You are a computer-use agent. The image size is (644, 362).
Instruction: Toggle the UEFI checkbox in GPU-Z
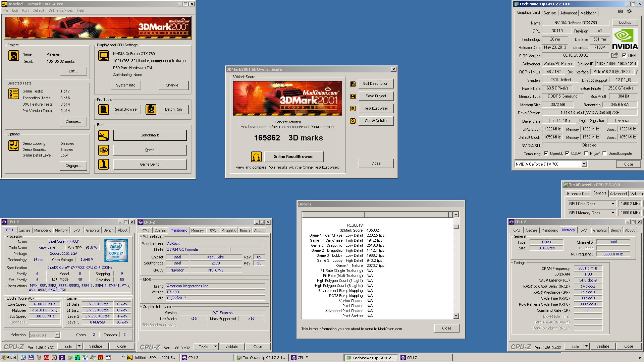624,55
